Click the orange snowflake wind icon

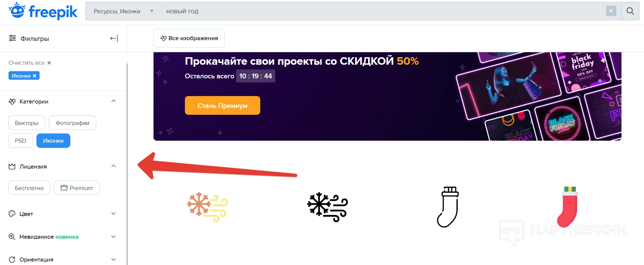pos(207,207)
